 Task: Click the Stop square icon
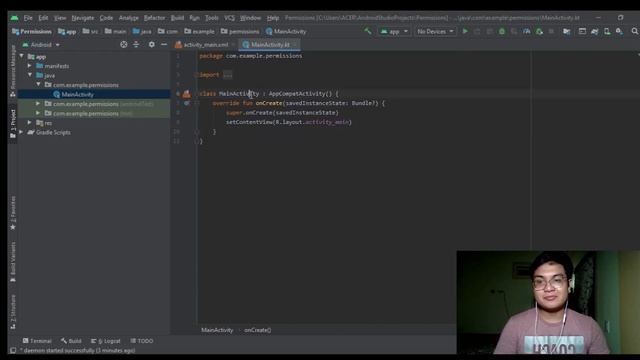pos(551,31)
